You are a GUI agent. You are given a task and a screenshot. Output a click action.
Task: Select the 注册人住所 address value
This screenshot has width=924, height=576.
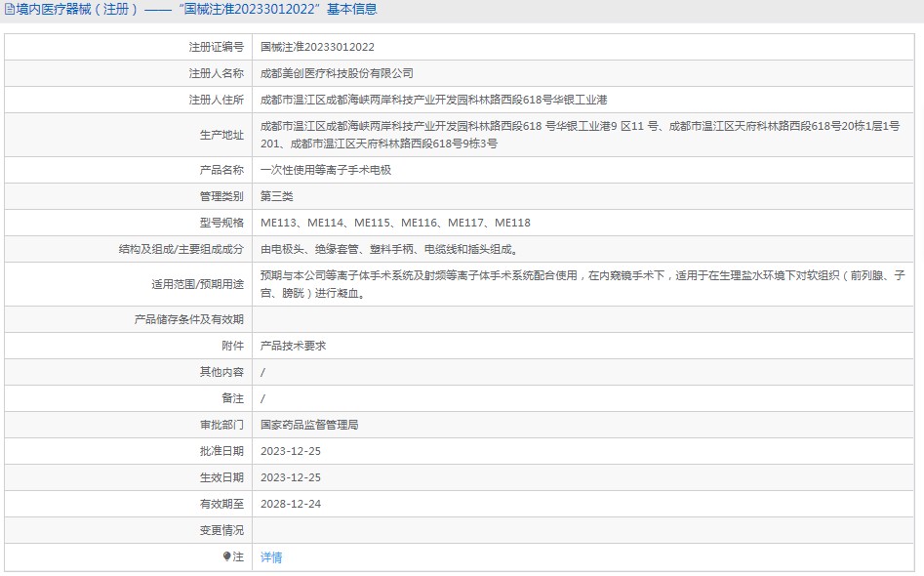tap(434, 101)
